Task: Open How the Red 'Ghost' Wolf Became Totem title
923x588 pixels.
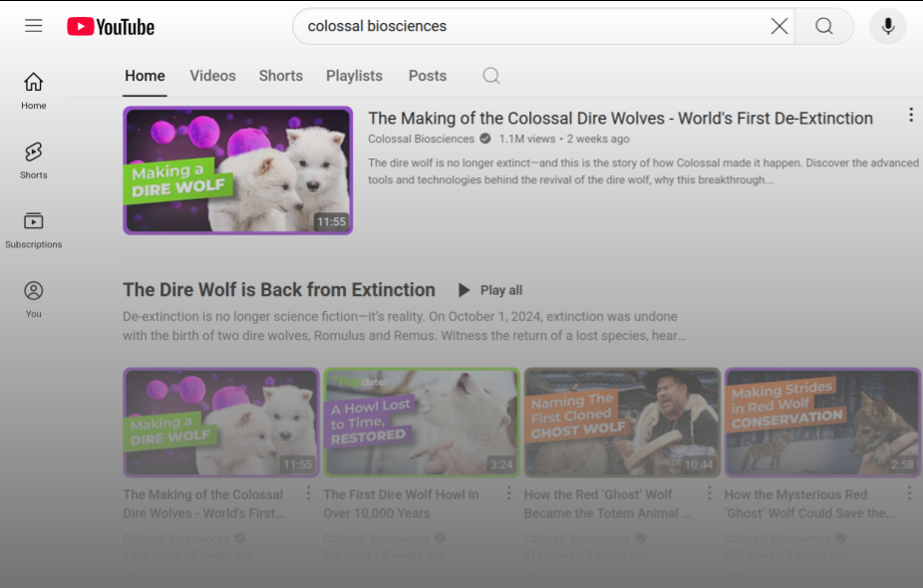Action: [607, 504]
